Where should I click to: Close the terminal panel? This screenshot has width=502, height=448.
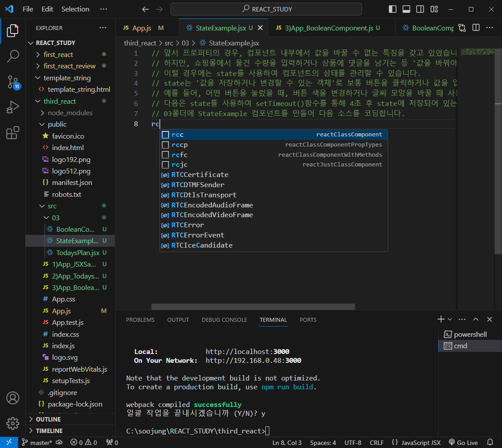tap(490, 320)
